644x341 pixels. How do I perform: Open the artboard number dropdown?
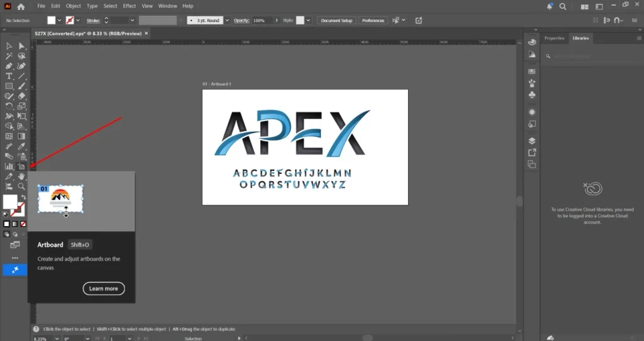tap(130, 338)
